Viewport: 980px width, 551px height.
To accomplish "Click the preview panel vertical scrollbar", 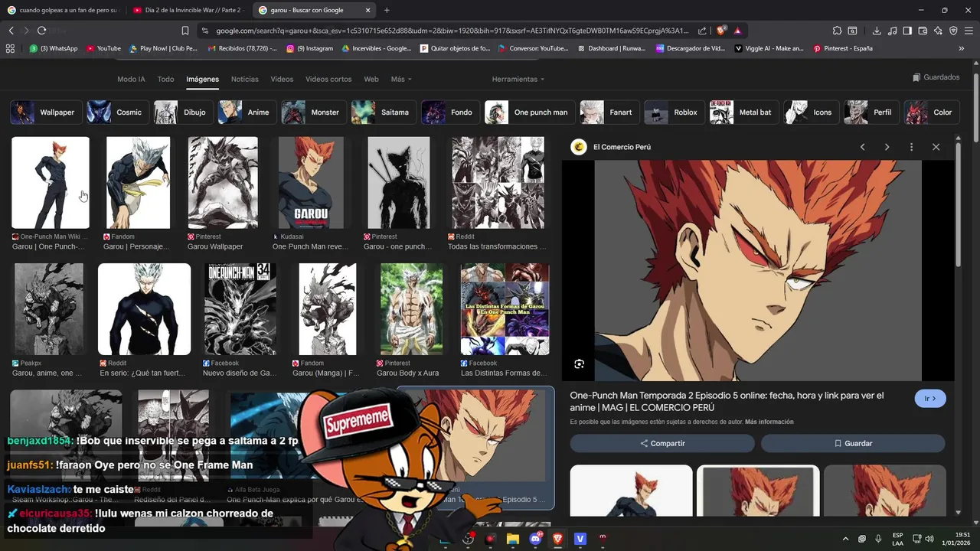I will point(959,207).
